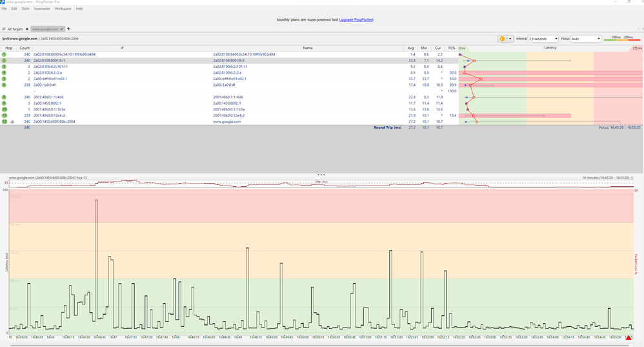Open the Edit menu
The image size is (644, 347).
(x=14, y=8)
